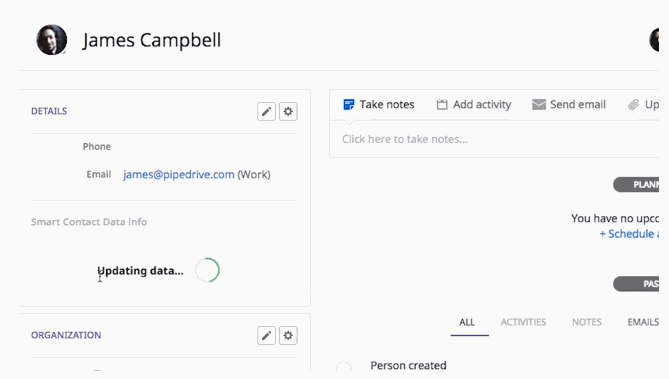Click the ORGANIZATION section title

click(66, 335)
